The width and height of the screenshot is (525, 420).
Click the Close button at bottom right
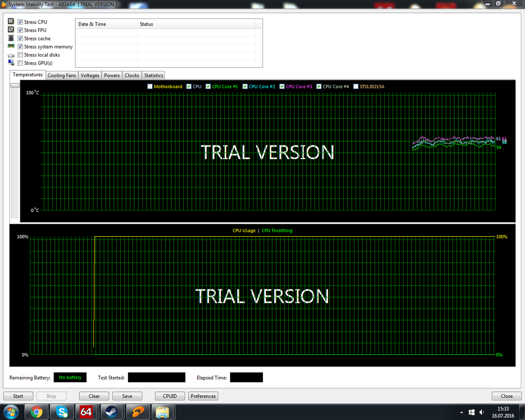coord(507,396)
